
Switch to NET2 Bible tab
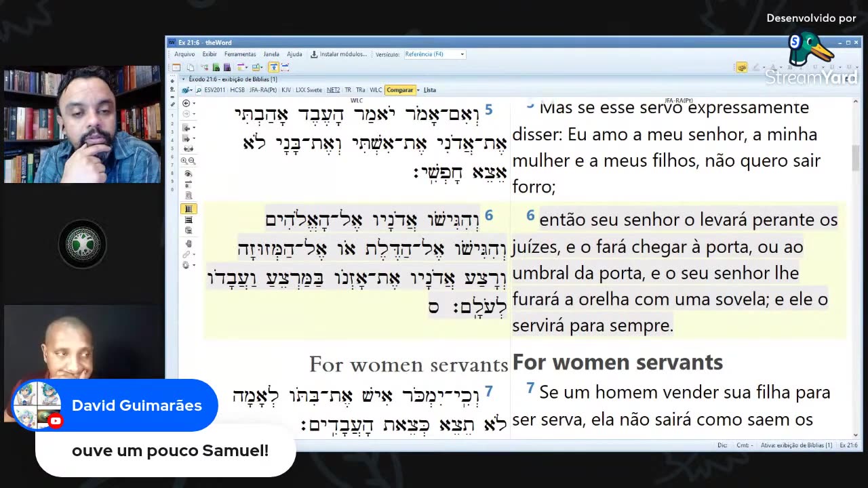pyautogui.click(x=333, y=89)
